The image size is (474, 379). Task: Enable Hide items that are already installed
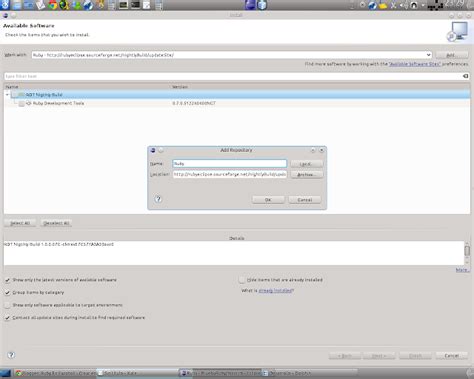tap(242, 280)
